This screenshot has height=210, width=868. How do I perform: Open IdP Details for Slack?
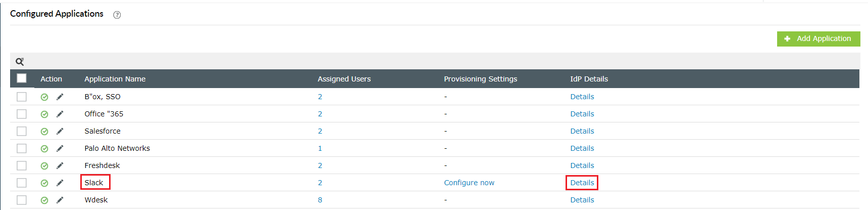coord(582,183)
